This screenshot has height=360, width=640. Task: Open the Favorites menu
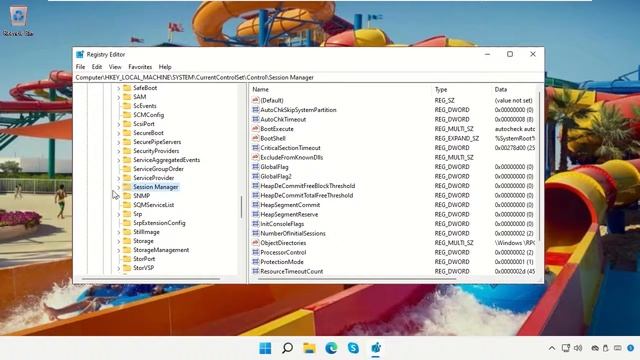coord(140,67)
